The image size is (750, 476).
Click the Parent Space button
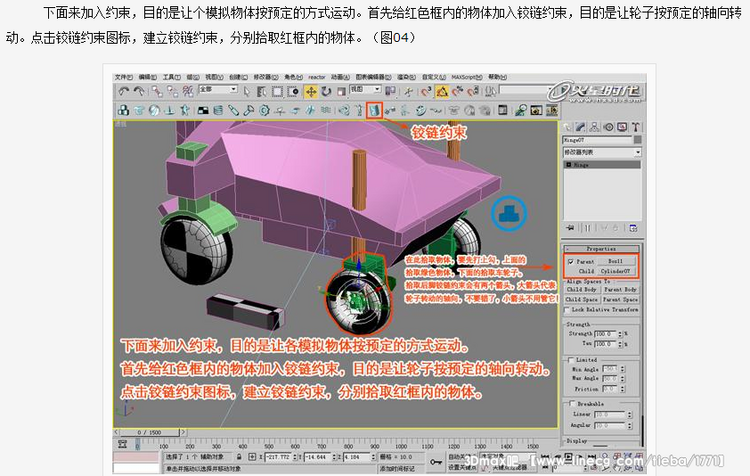pos(620,299)
